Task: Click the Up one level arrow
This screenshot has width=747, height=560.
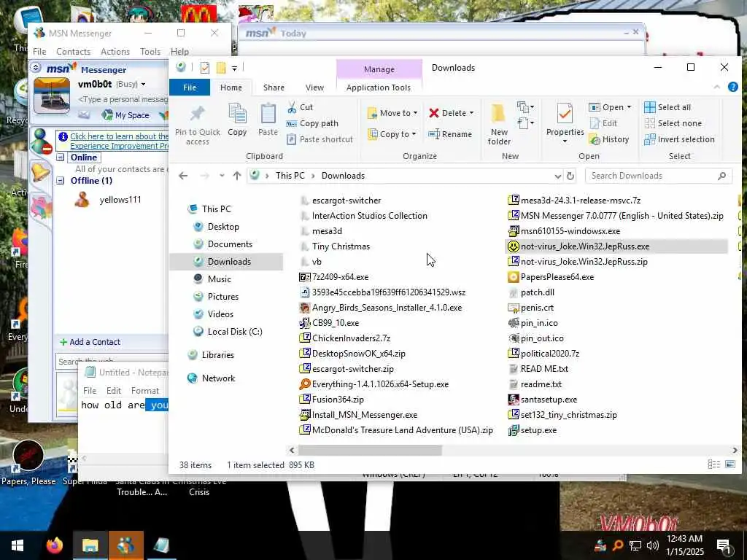Action: pos(237,176)
